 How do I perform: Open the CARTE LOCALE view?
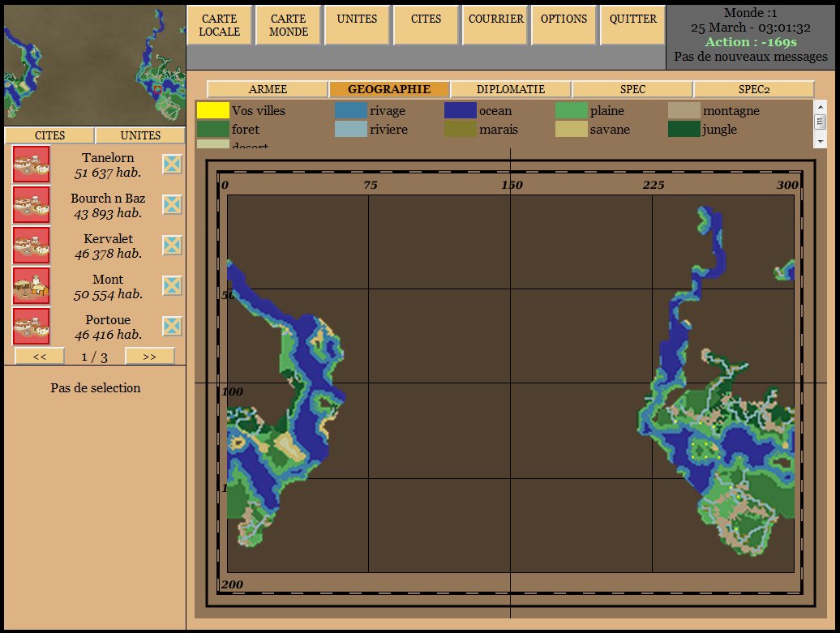219,25
